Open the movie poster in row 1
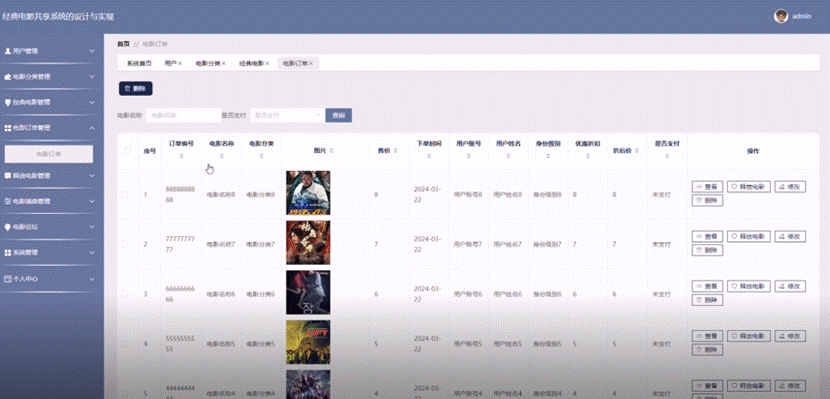Viewport: 830px width, 399px height. point(308,193)
